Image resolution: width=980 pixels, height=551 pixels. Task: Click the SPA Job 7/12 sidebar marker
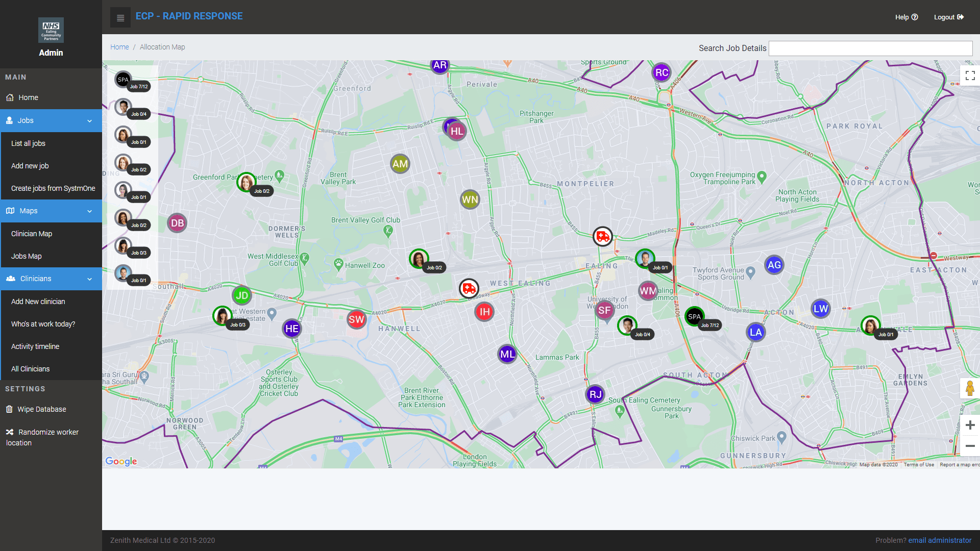(x=124, y=80)
